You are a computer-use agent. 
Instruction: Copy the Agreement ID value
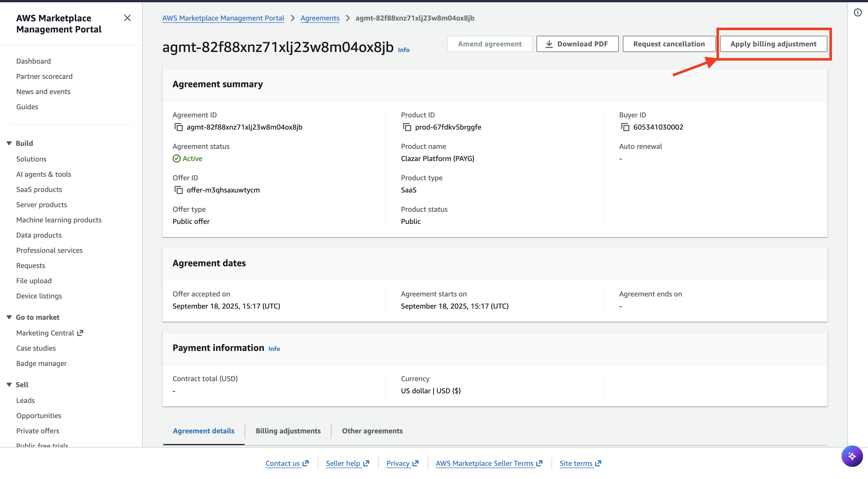click(178, 127)
